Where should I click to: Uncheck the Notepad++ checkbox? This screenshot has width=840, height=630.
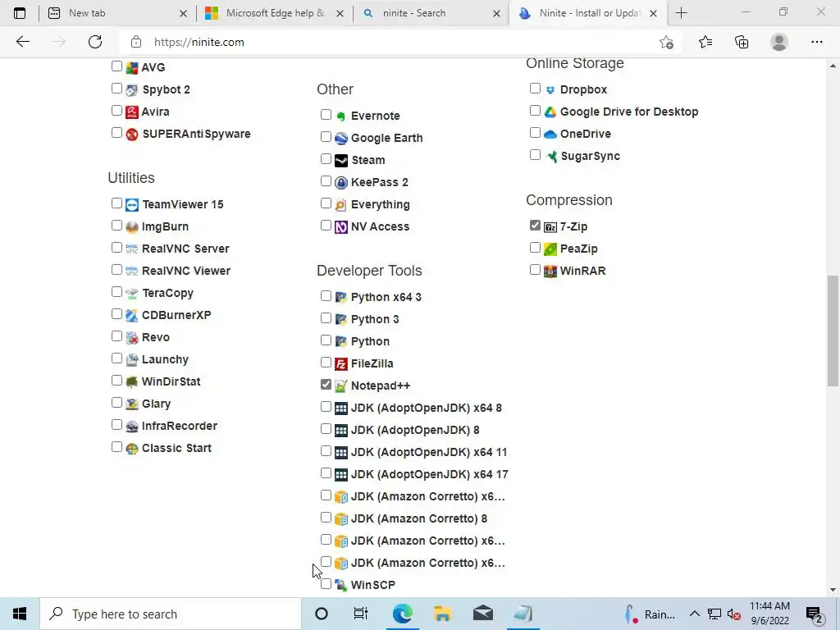coord(326,384)
